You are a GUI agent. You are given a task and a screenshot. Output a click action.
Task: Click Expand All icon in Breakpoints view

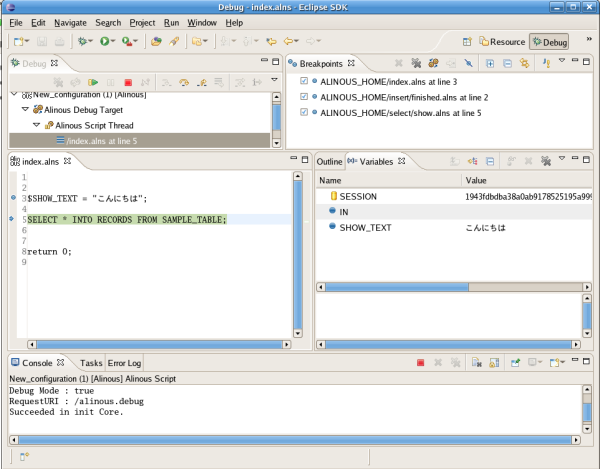490,64
